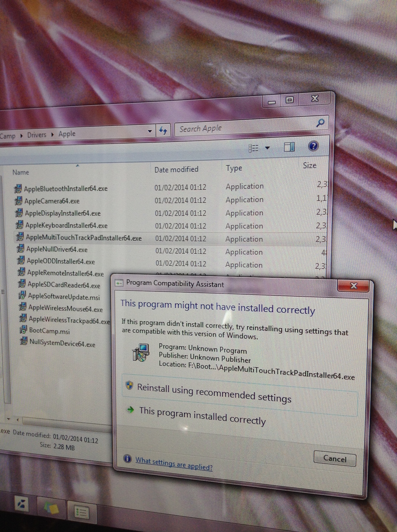Click AppleSDCardReader64.exe file icon
The width and height of the screenshot is (397, 532).
[22, 284]
